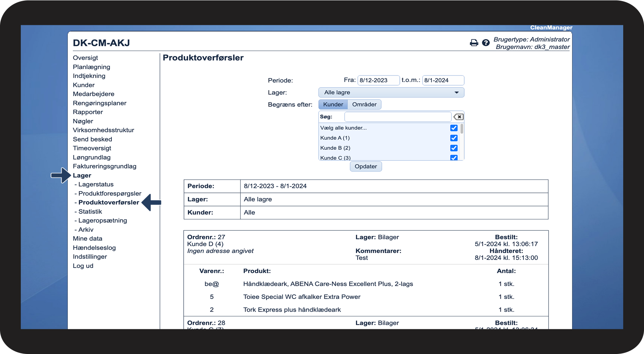The image size is (644, 354).
Task: Click the Opdater button
Action: (366, 167)
